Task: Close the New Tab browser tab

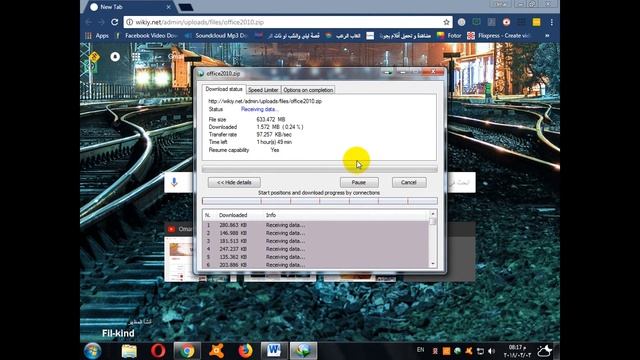Action: [169, 7]
